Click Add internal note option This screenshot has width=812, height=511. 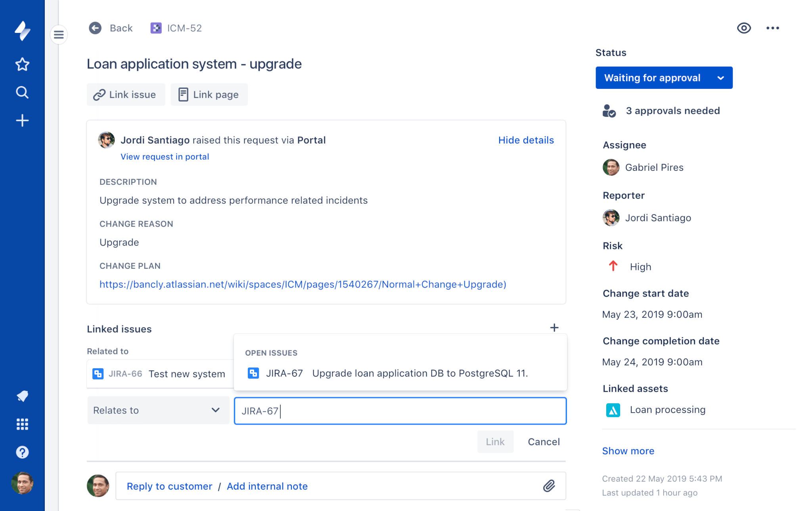268,486
